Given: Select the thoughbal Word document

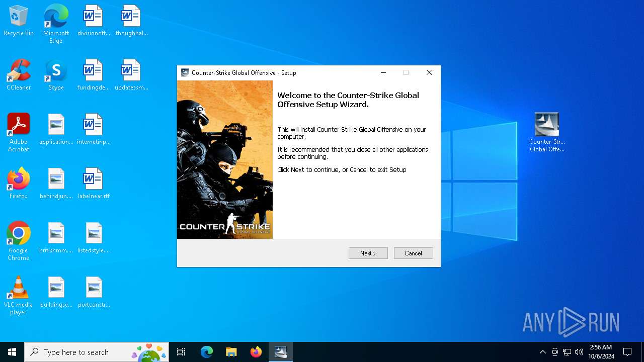Looking at the screenshot, I should [131, 21].
